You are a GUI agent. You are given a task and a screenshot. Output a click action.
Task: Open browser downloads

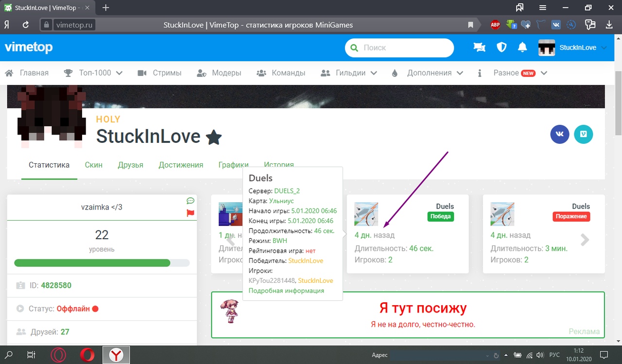point(609,25)
